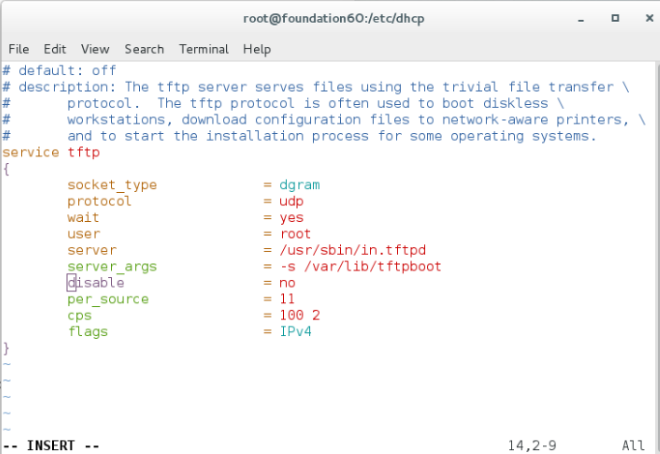The image size is (660, 454).
Task: Click the closing curly brace
Action: click(x=6, y=348)
